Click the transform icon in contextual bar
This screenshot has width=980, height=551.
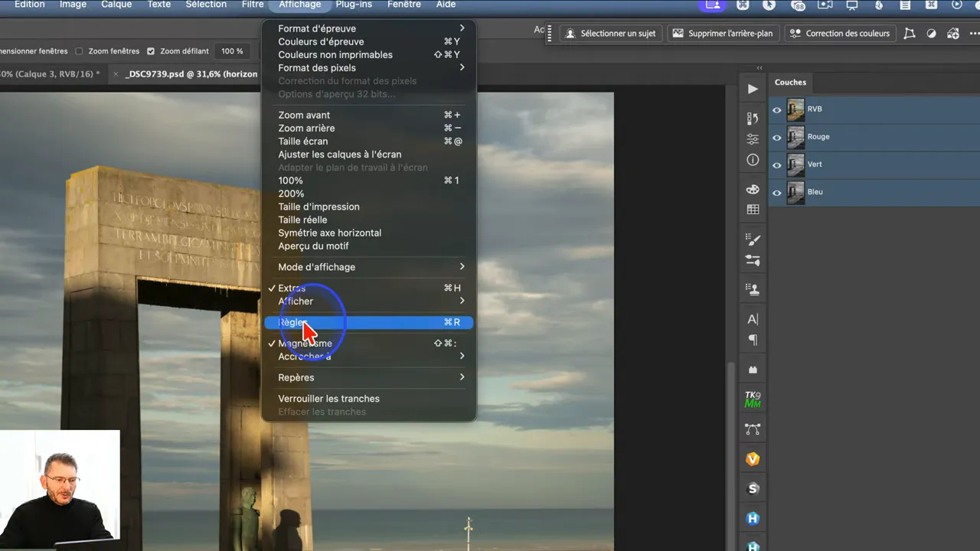(x=909, y=34)
